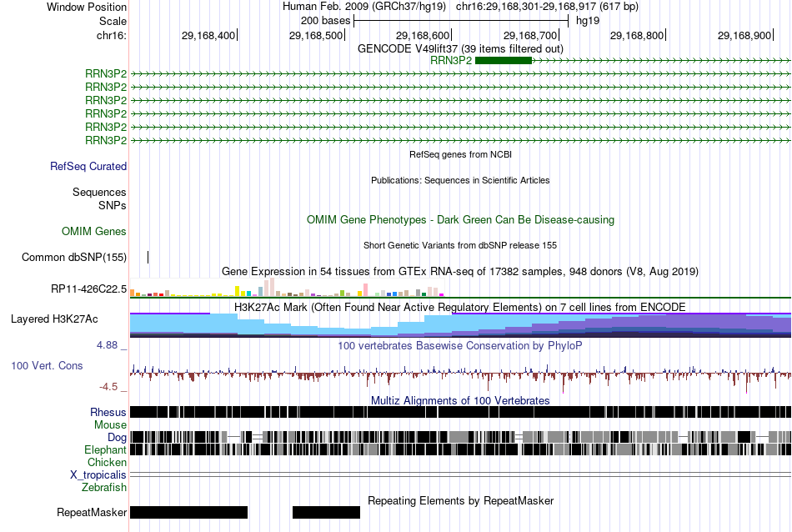Click the 29,168,600 ruler coordinate

423,35
